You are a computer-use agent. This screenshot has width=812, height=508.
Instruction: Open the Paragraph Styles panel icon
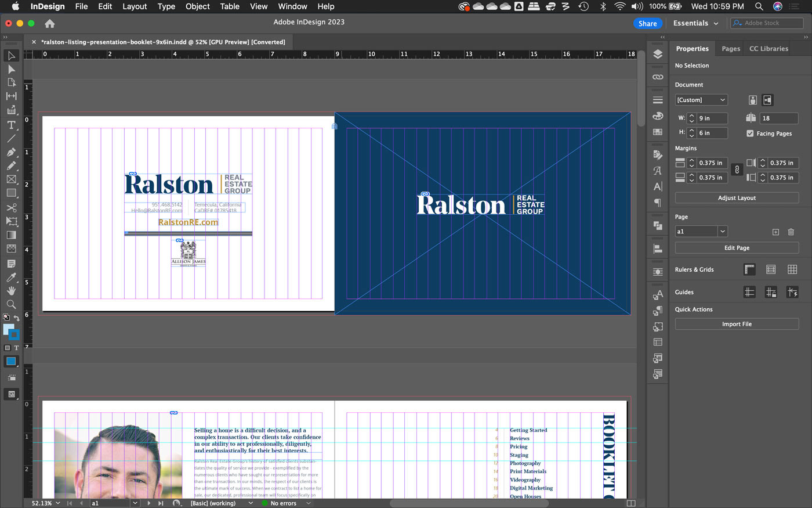pyautogui.click(x=658, y=311)
